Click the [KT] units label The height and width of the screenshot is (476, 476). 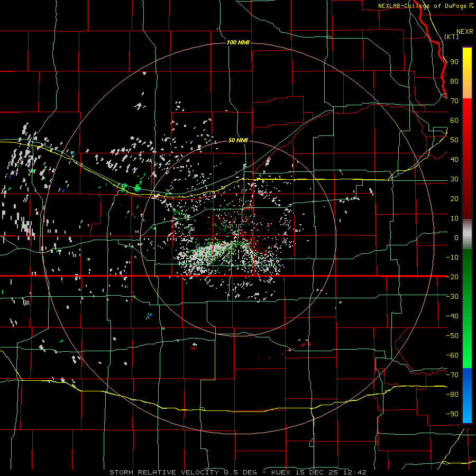[x=451, y=36]
